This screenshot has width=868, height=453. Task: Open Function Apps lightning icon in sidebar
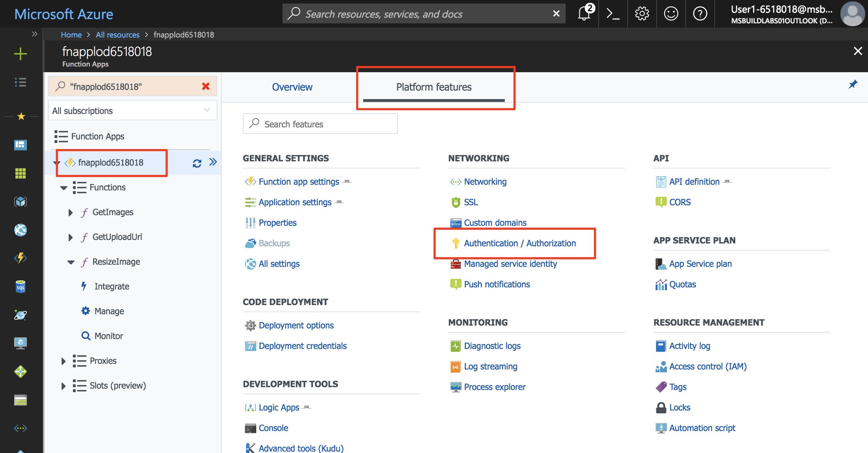tap(20, 258)
